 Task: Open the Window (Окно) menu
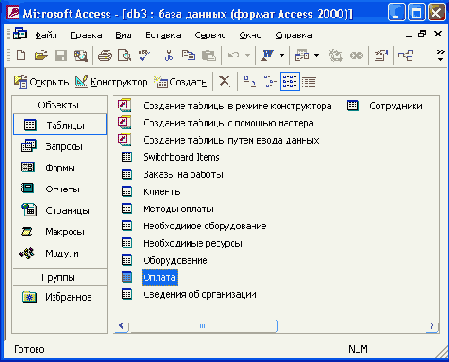tap(250, 35)
